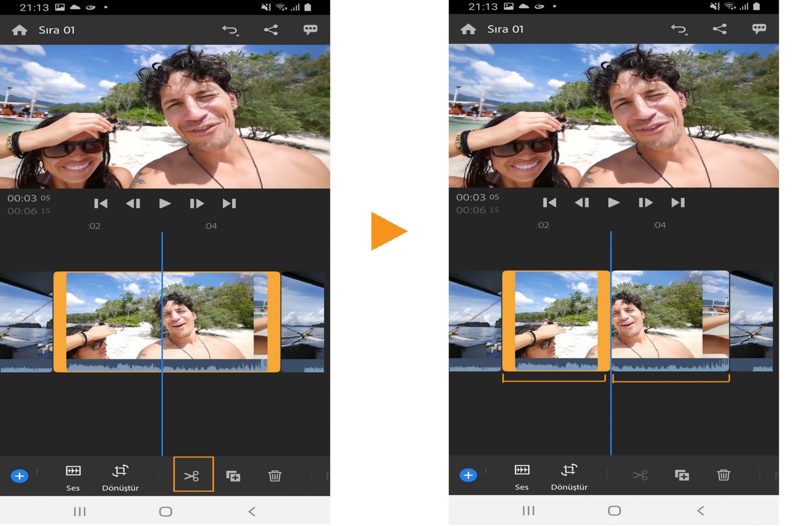Open recent apps button in left navigation bar
Viewport: 812px width, 526px height.
pyautogui.click(x=80, y=512)
